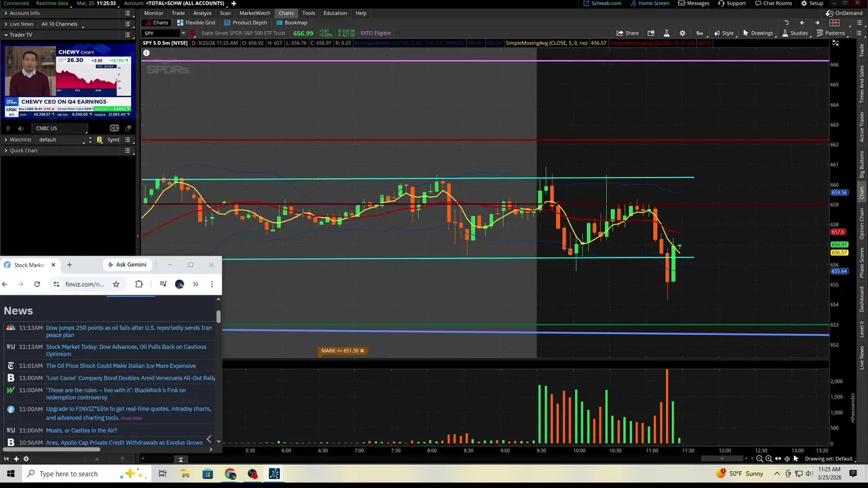The width and height of the screenshot is (868, 488).
Task: Switch to the Analyze tab
Action: coord(202,13)
